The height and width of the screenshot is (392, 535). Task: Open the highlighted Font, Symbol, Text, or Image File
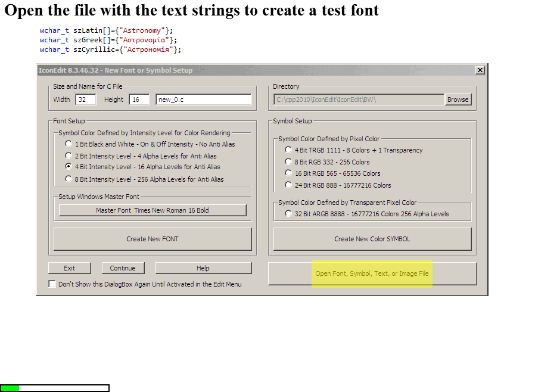371,273
